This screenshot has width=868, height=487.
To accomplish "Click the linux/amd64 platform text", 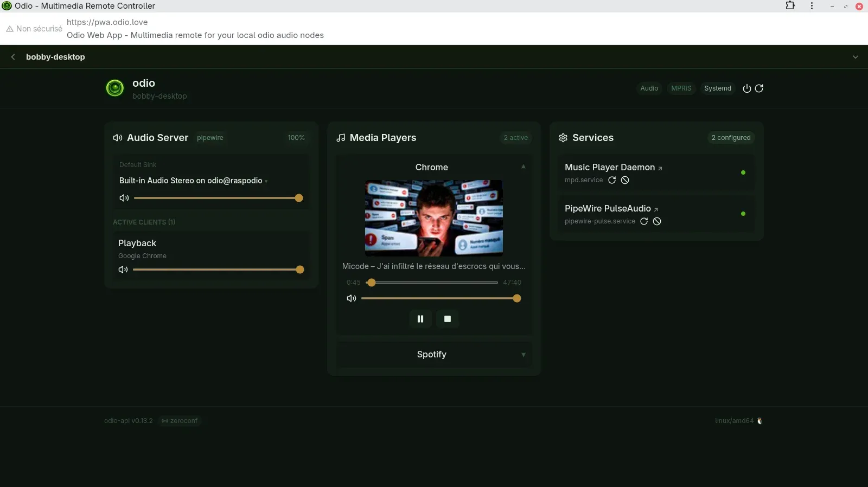I will tap(734, 421).
